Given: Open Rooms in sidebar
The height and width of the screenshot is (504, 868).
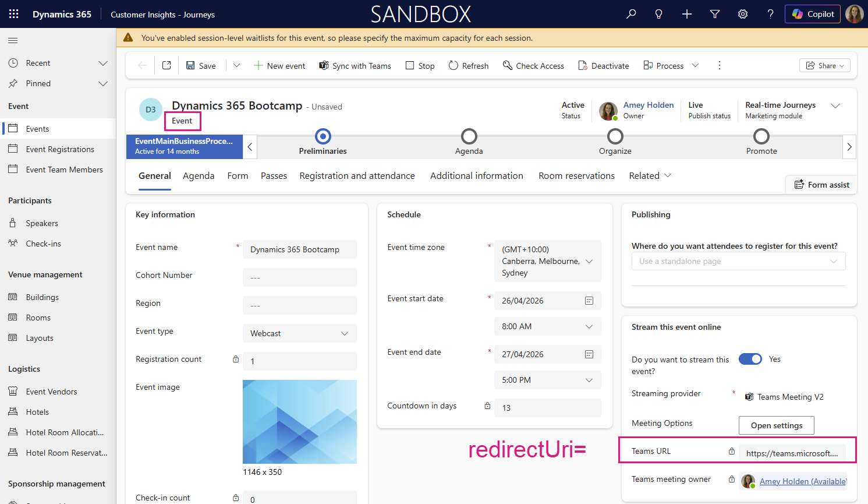Looking at the screenshot, I should click(x=58, y=318).
